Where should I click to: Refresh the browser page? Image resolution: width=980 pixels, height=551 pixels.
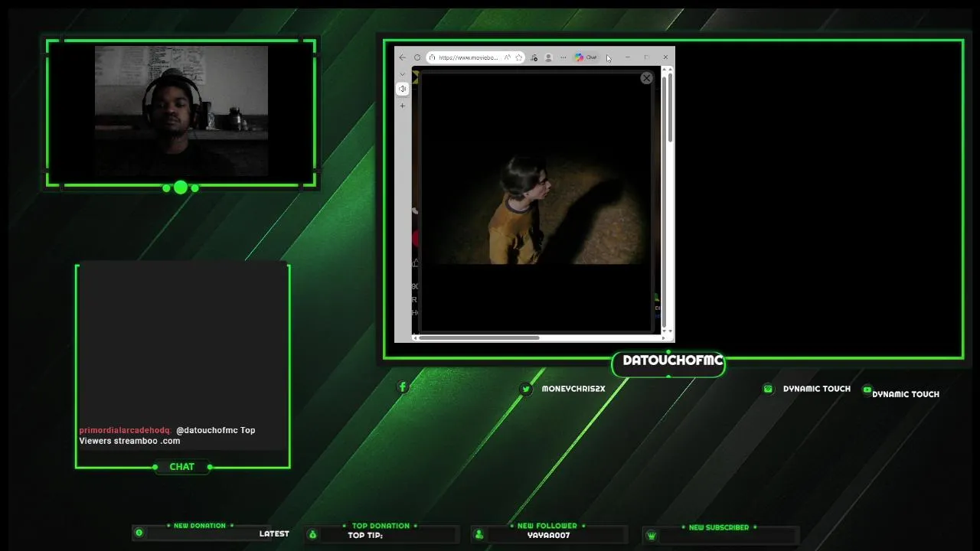[417, 57]
